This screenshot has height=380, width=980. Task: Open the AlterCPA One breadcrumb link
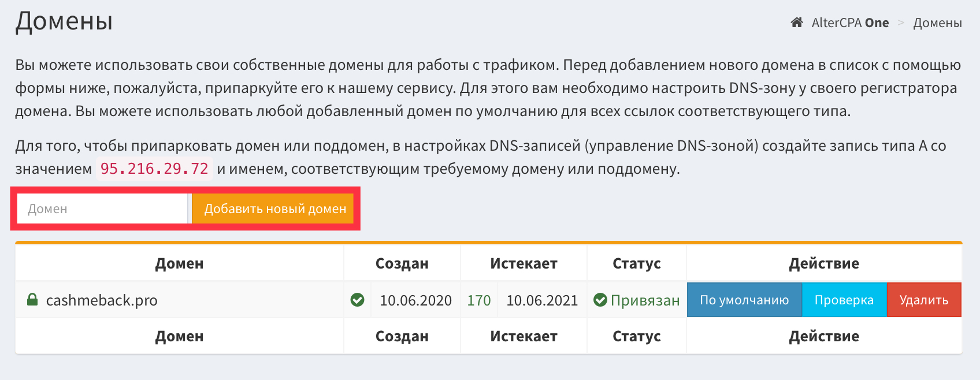point(850,23)
